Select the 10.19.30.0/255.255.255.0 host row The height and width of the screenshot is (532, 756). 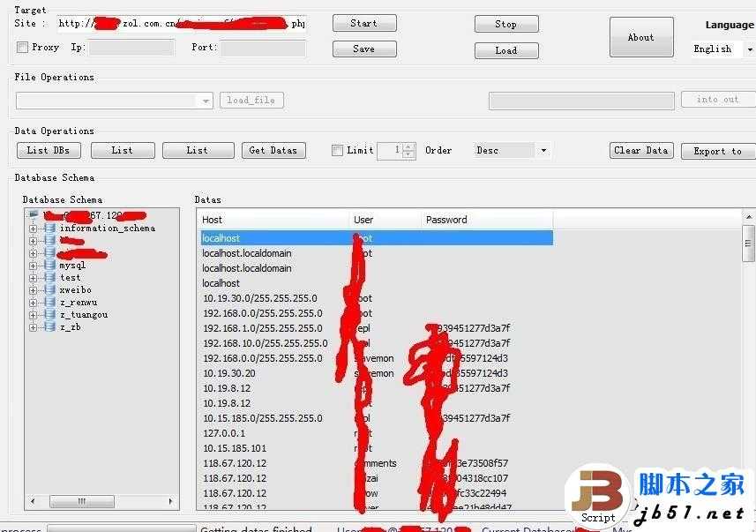pos(376,298)
